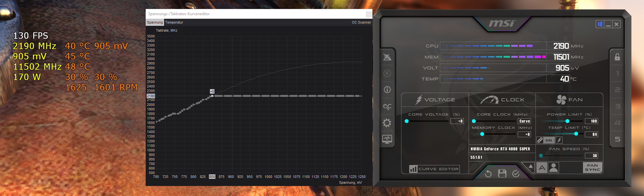This screenshot has width=644, height=196.
Task: Click the fan speed slider handle
Action: [x=541, y=156]
